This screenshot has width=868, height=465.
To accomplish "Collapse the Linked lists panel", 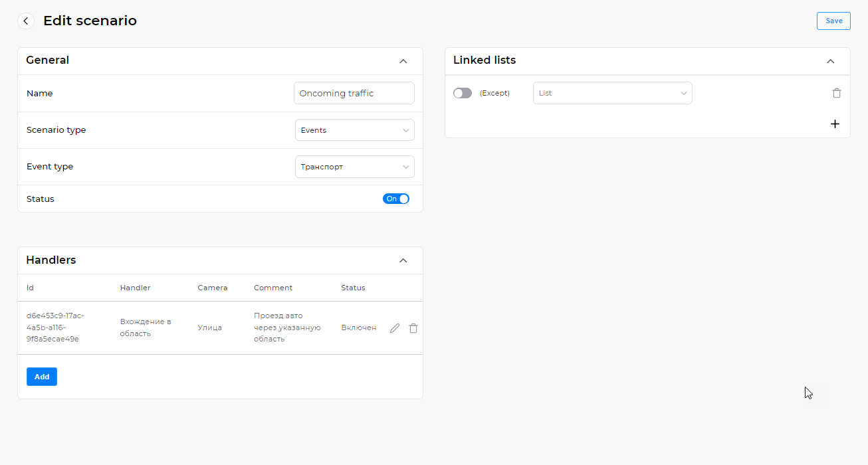I will 830,61.
